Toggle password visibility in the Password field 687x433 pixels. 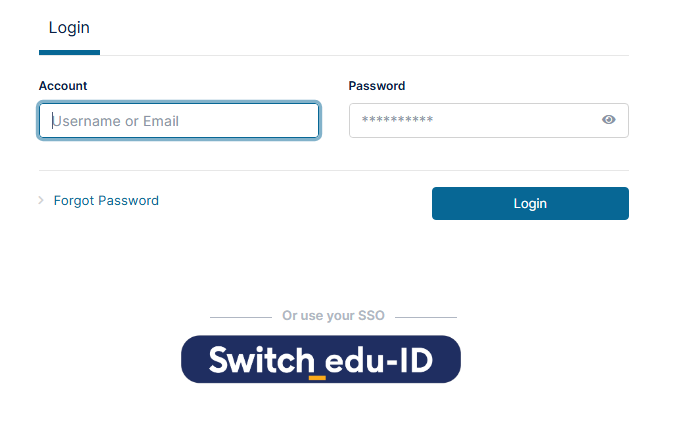coord(608,120)
